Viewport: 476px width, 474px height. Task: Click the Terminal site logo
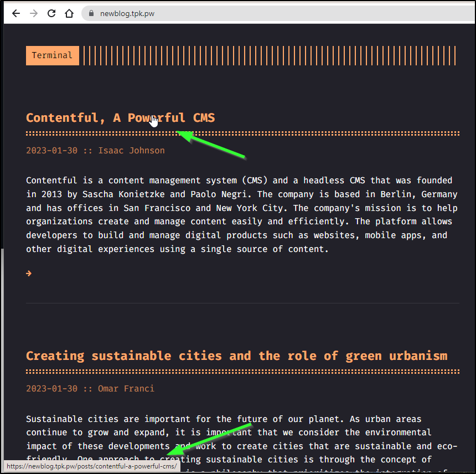(52, 55)
